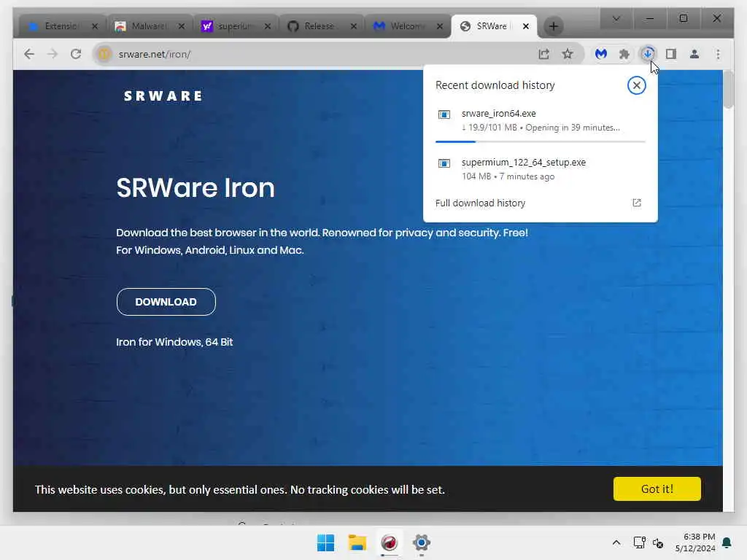
Task: Close the Recent download history popup
Action: point(636,86)
